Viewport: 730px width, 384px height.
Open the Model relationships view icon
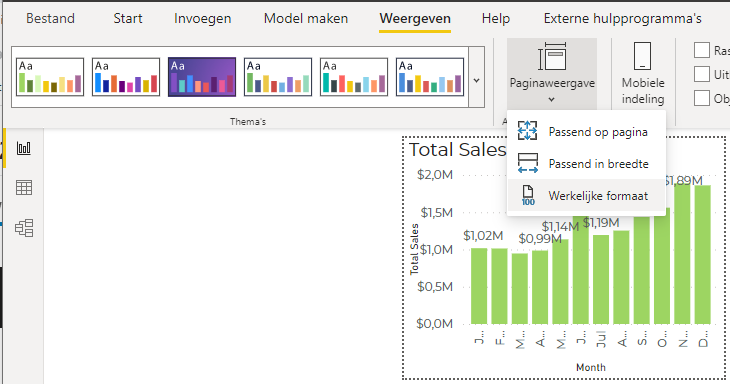click(x=24, y=228)
